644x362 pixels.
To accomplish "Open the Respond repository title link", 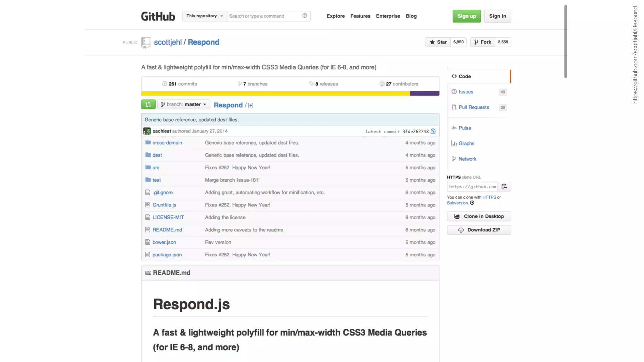I will tap(203, 42).
